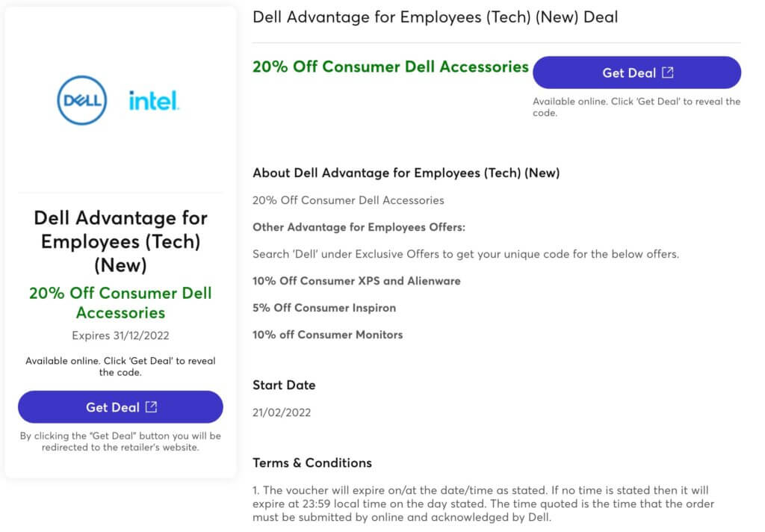The width and height of the screenshot is (765, 532).
Task: Click the Dell logo in the card
Action: pyautogui.click(x=82, y=100)
